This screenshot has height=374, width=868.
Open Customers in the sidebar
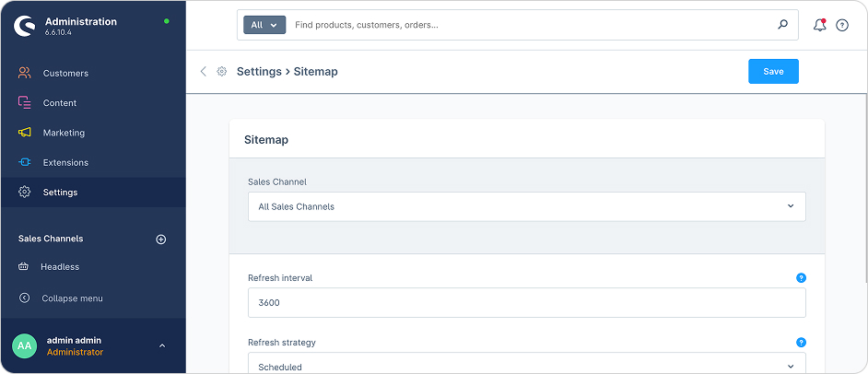pos(65,73)
